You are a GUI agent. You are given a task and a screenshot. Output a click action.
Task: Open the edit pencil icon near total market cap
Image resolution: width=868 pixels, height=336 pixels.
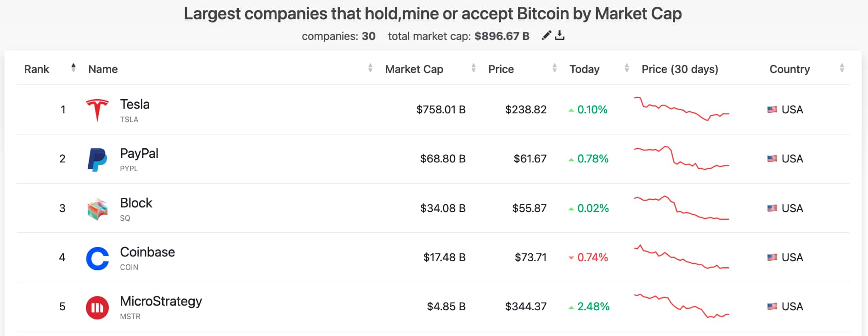coord(546,35)
